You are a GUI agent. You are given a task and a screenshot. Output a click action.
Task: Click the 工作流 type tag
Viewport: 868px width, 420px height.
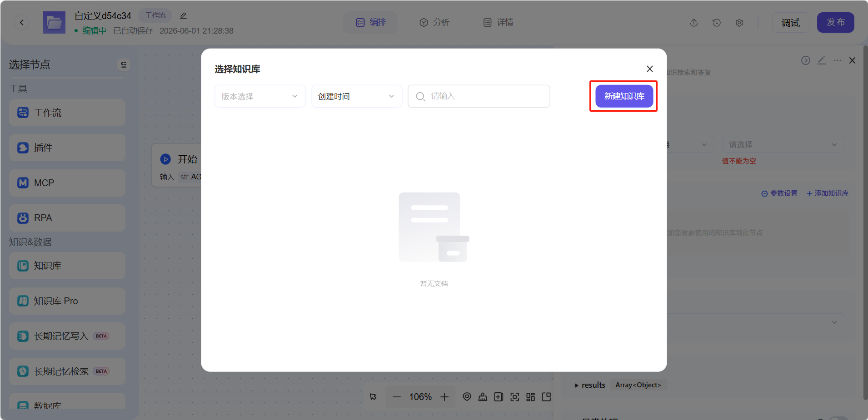[155, 15]
